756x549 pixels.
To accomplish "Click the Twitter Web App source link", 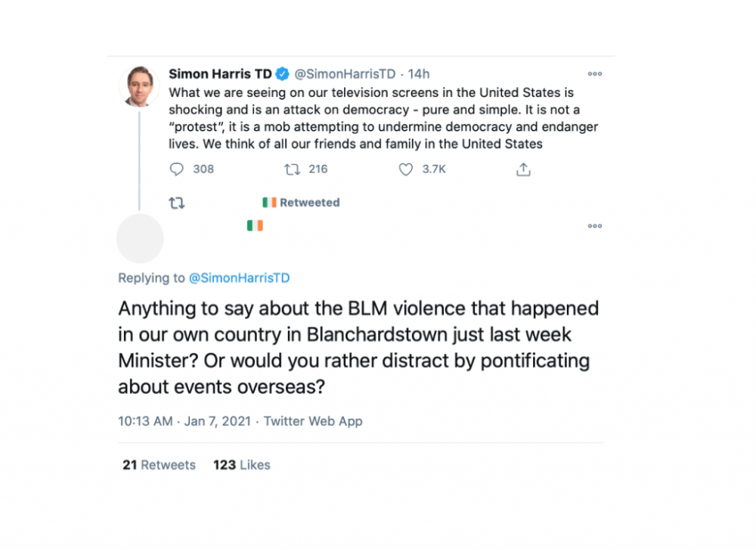I will (x=313, y=421).
